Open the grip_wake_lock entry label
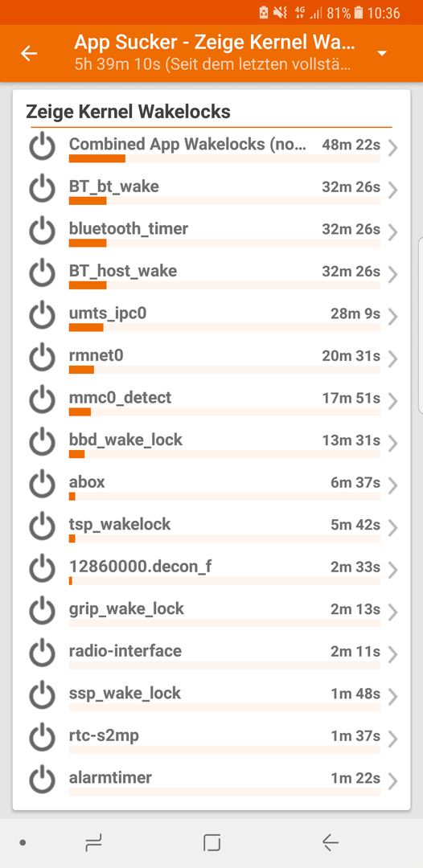Image resolution: width=423 pixels, height=868 pixels. pos(126,609)
